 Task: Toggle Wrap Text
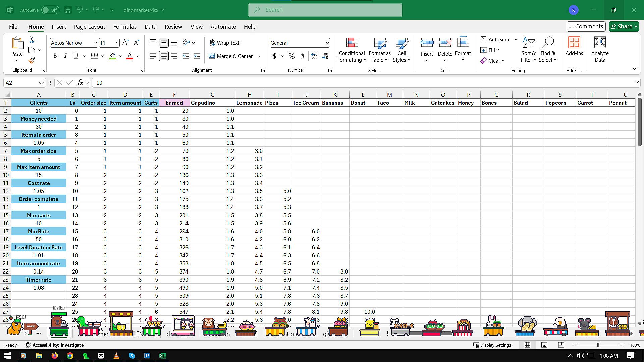pos(224,43)
